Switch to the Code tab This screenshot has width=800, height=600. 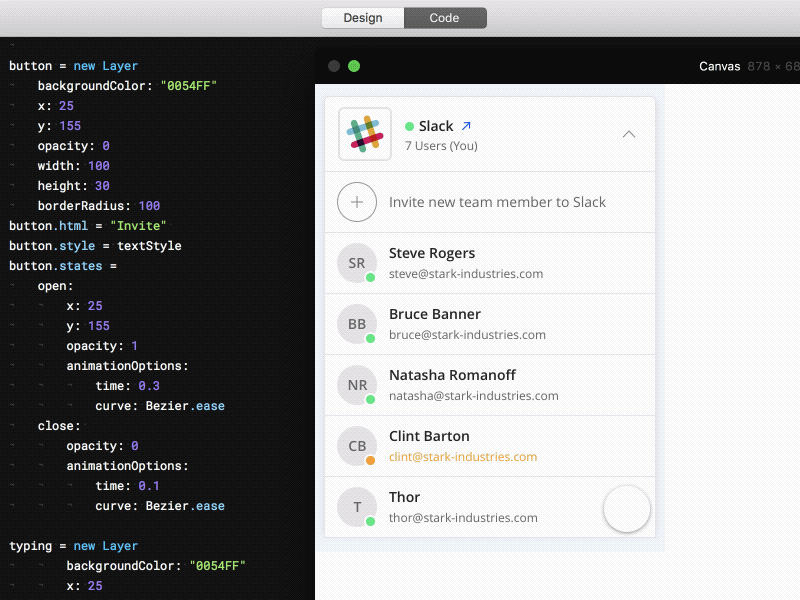tap(445, 18)
